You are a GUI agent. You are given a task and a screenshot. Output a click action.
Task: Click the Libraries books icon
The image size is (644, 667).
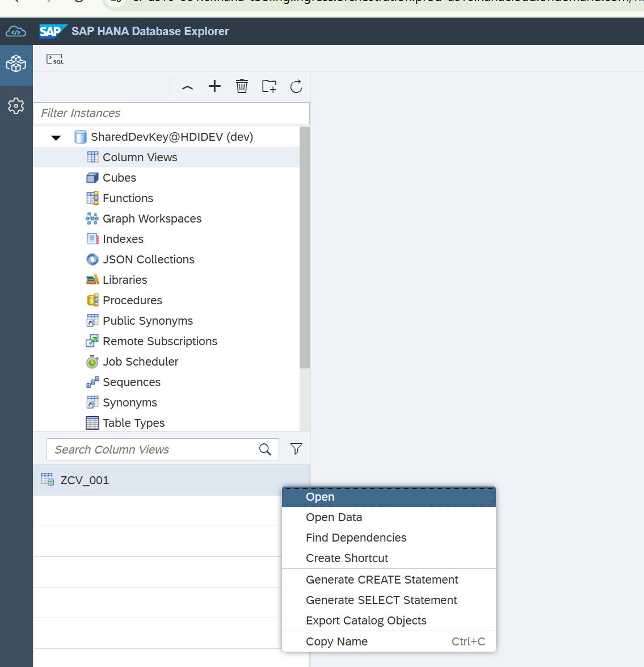tap(92, 280)
